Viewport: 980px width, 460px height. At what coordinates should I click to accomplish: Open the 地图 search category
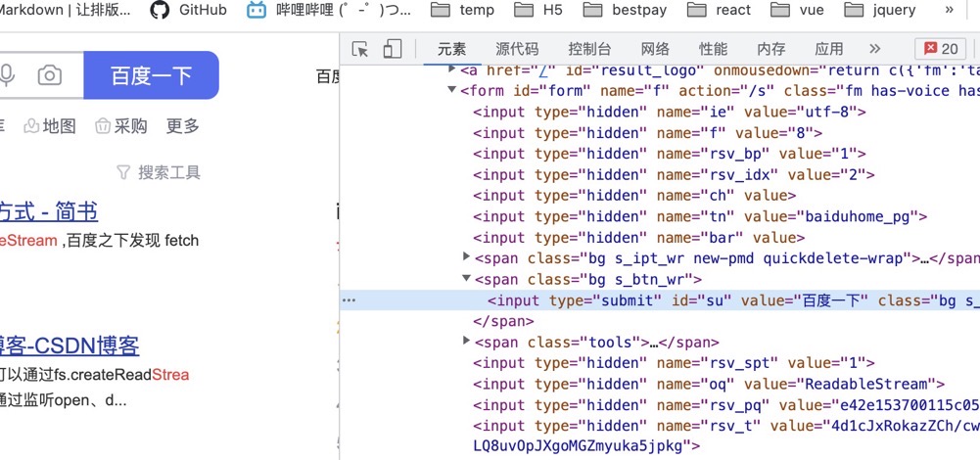[x=49, y=126]
